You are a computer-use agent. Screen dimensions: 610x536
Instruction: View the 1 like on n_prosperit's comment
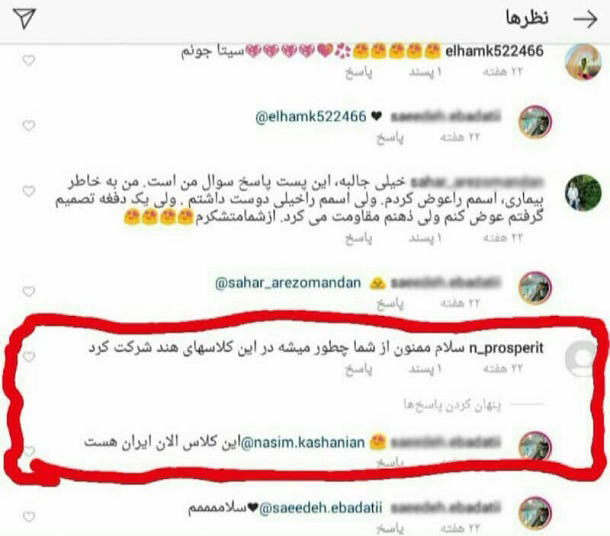pyautogui.click(x=425, y=369)
